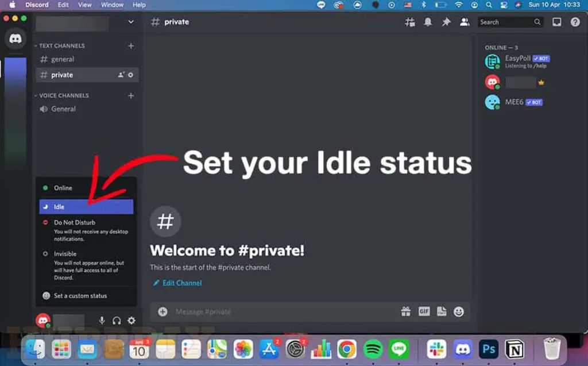Choose the Idle status option
Screen dimensions: 588x366
tap(86, 207)
